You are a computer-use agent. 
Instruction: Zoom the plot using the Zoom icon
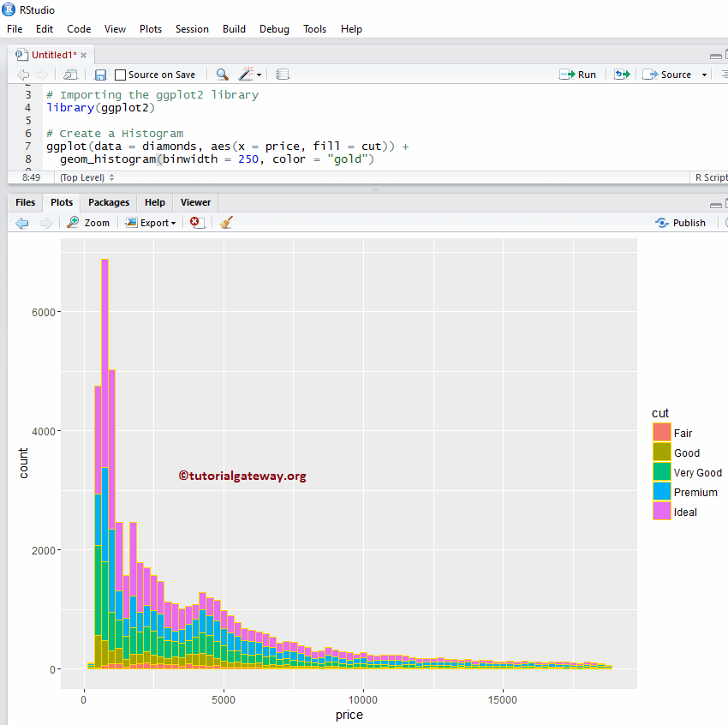pos(88,222)
